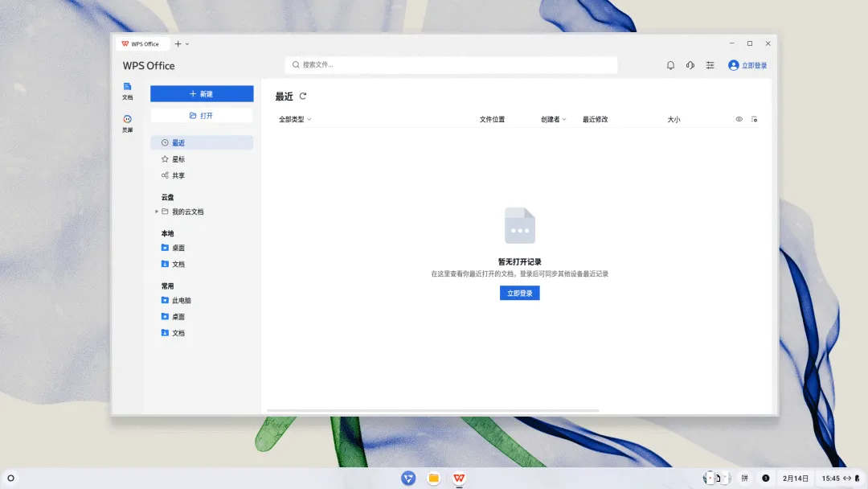Select 最近 in sidebar
This screenshot has height=489, width=868.
coord(202,142)
